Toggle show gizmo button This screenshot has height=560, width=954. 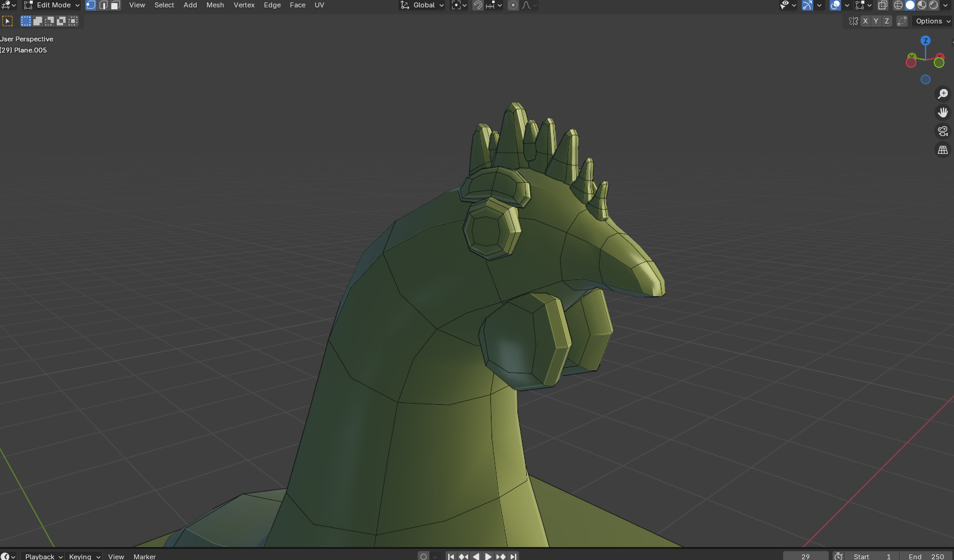[x=807, y=5]
